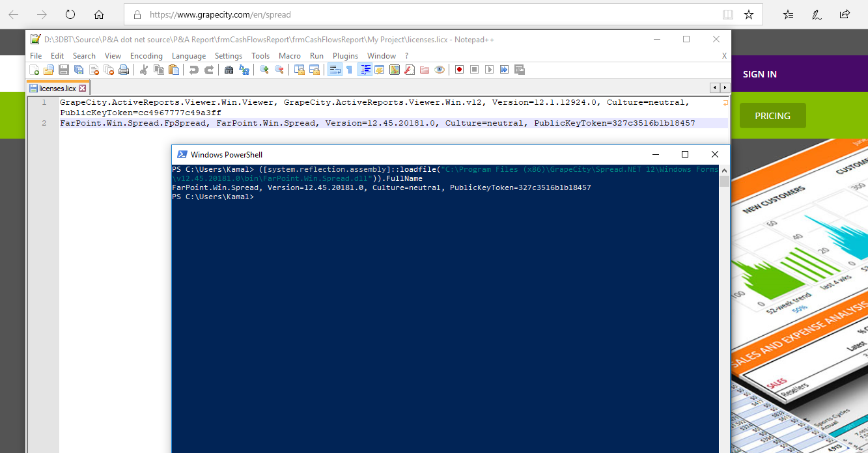This screenshot has height=453, width=868.
Task: Toggle Word Wrap in Notepad++ toolbar
Action: pyautogui.click(x=335, y=70)
